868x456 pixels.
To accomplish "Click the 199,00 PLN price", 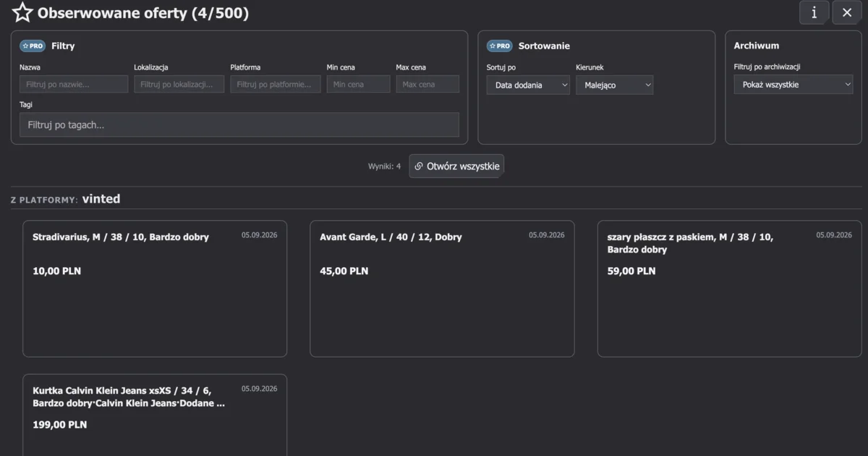I will (x=60, y=425).
